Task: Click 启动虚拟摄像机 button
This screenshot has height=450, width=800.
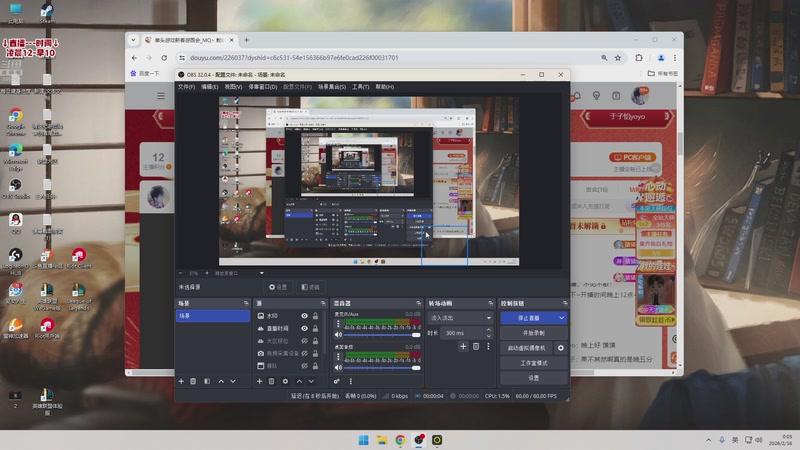Action: [527, 348]
